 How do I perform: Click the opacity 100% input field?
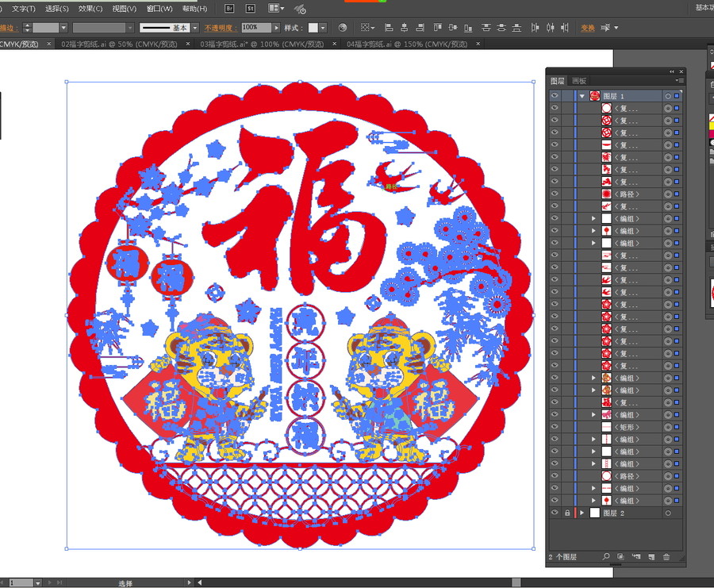coord(256,28)
